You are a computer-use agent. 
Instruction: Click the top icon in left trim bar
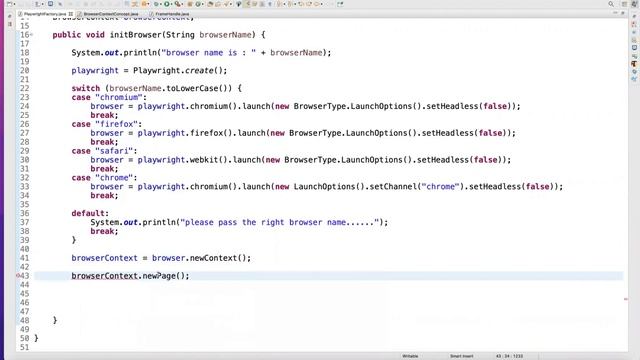(x=10, y=16)
